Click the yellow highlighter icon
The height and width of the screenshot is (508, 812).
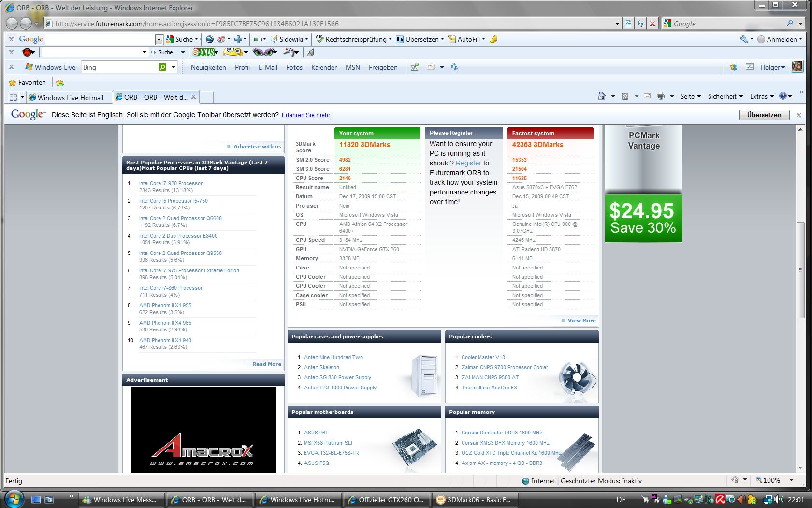(493, 39)
